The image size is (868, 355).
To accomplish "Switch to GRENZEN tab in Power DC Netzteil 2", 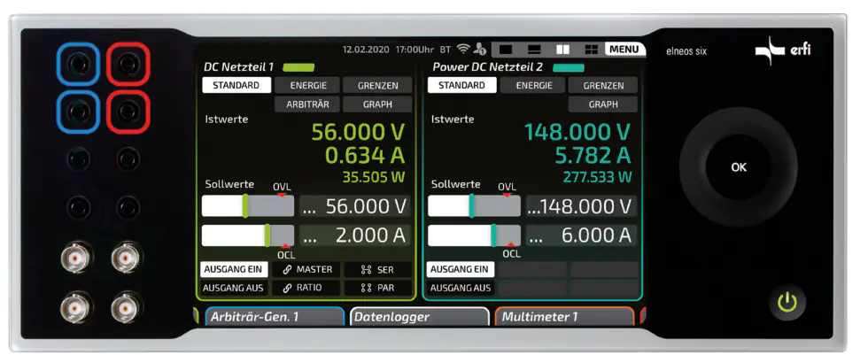I will (603, 86).
